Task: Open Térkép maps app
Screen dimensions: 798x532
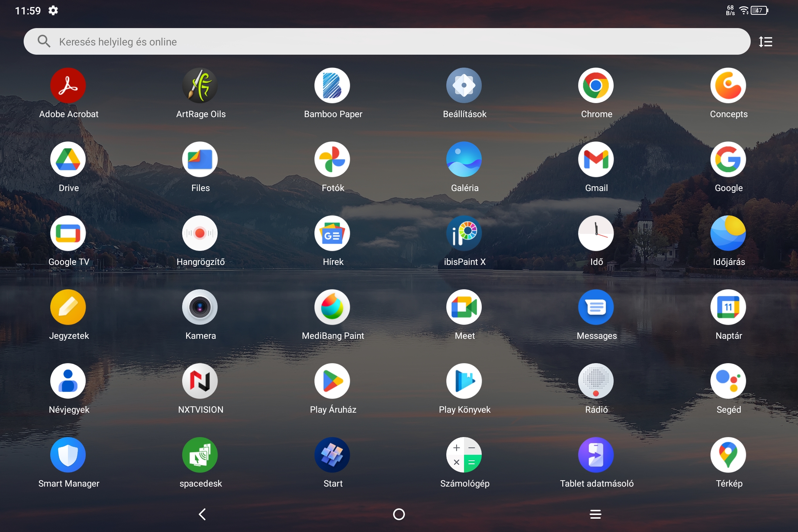Action: coord(728,455)
